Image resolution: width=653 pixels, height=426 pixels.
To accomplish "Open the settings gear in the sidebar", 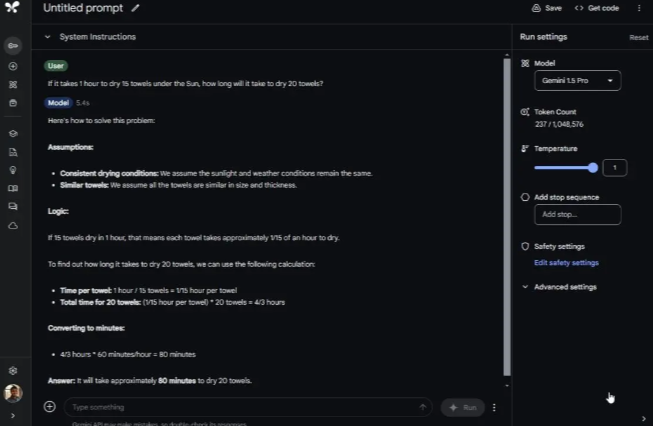I will pos(13,370).
